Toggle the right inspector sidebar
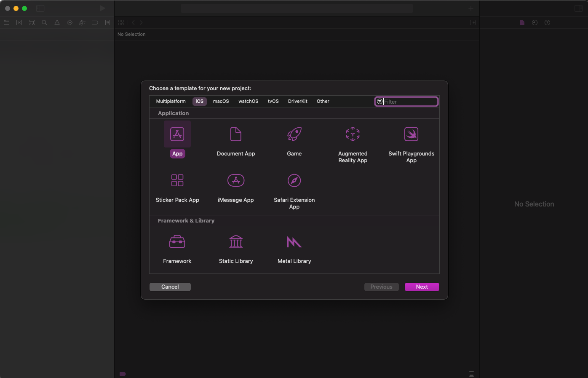Viewport: 588px width, 378px height. (578, 8)
